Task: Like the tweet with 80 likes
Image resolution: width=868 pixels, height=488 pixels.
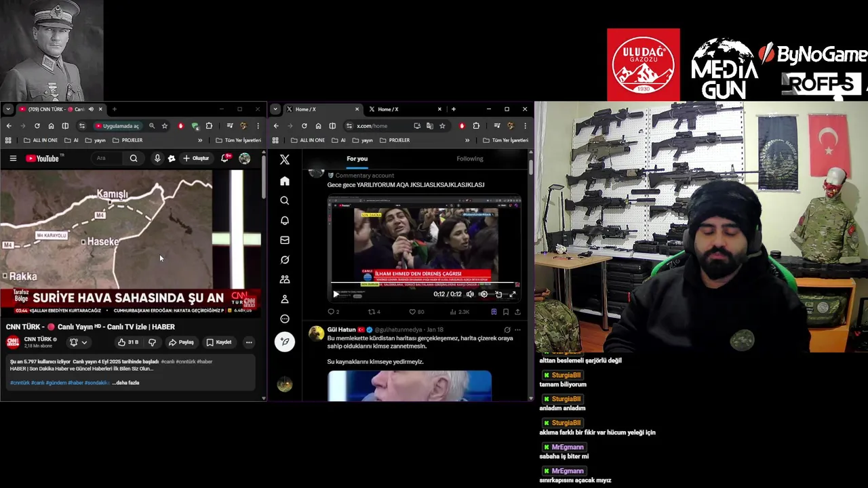Action: coord(416,312)
